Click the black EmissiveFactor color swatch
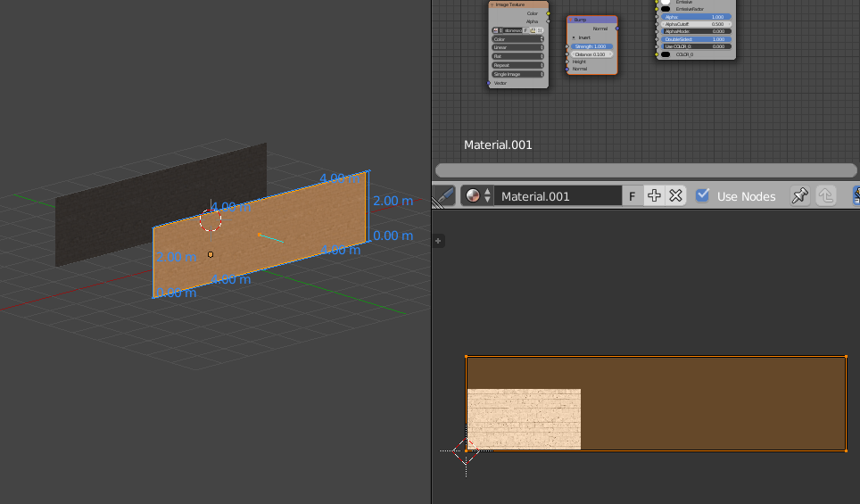The height and width of the screenshot is (504, 860). pyautogui.click(x=666, y=9)
